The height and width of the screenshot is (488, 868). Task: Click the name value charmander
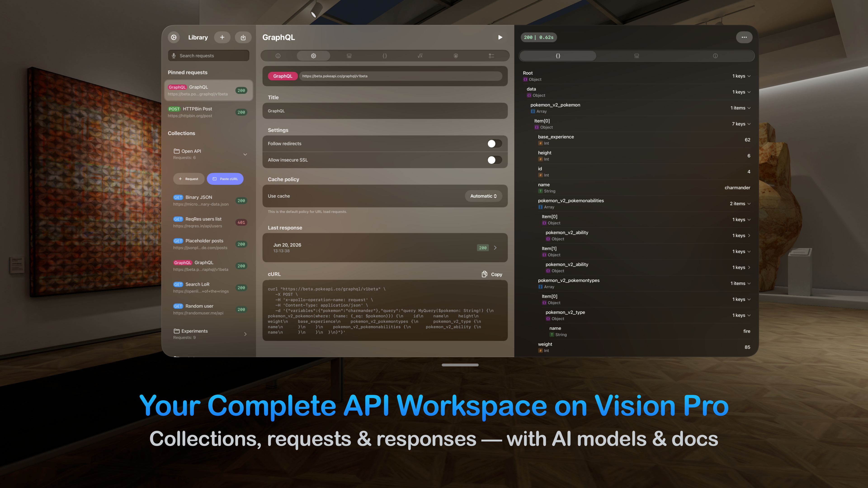click(737, 188)
